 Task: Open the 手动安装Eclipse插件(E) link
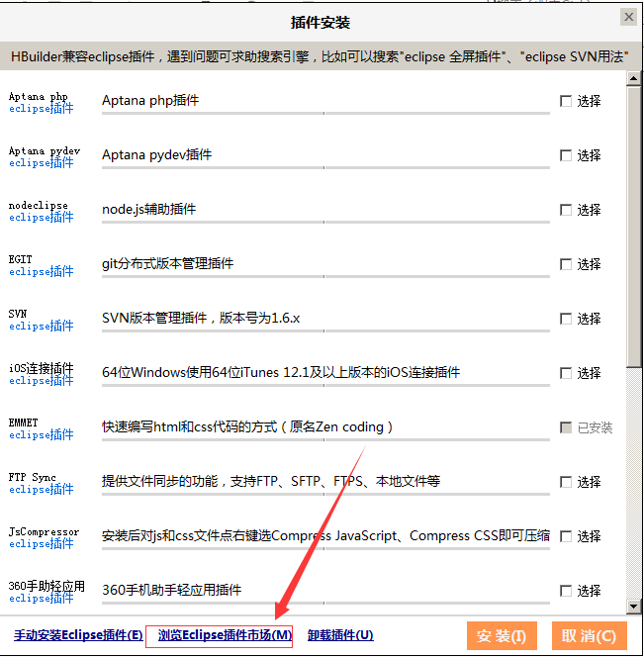[78, 634]
